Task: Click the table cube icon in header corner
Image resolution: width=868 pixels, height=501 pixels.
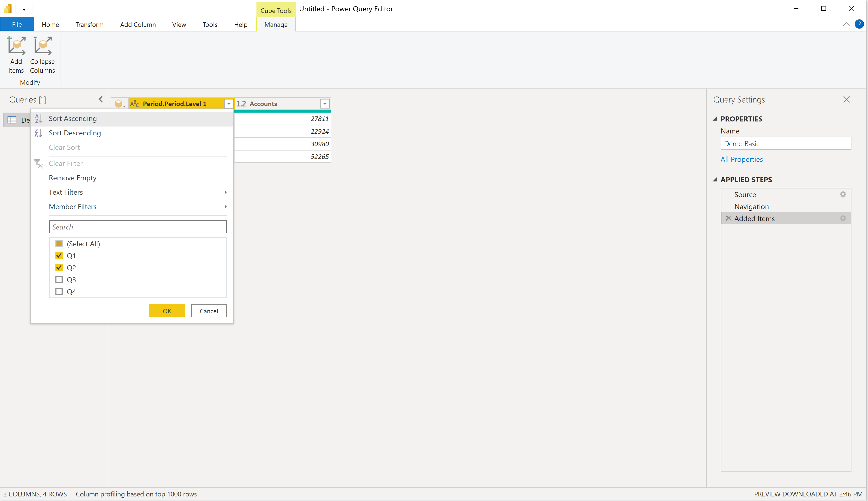Action: pos(119,103)
